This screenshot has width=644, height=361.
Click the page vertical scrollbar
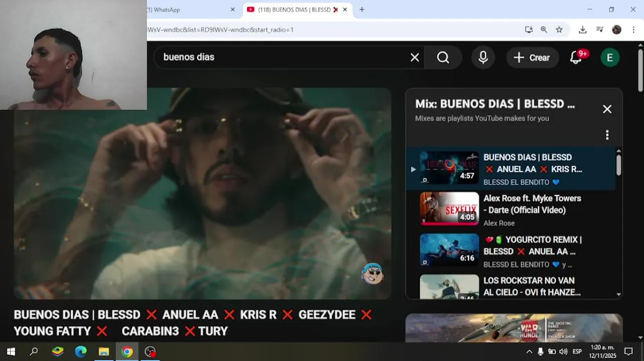click(640, 70)
